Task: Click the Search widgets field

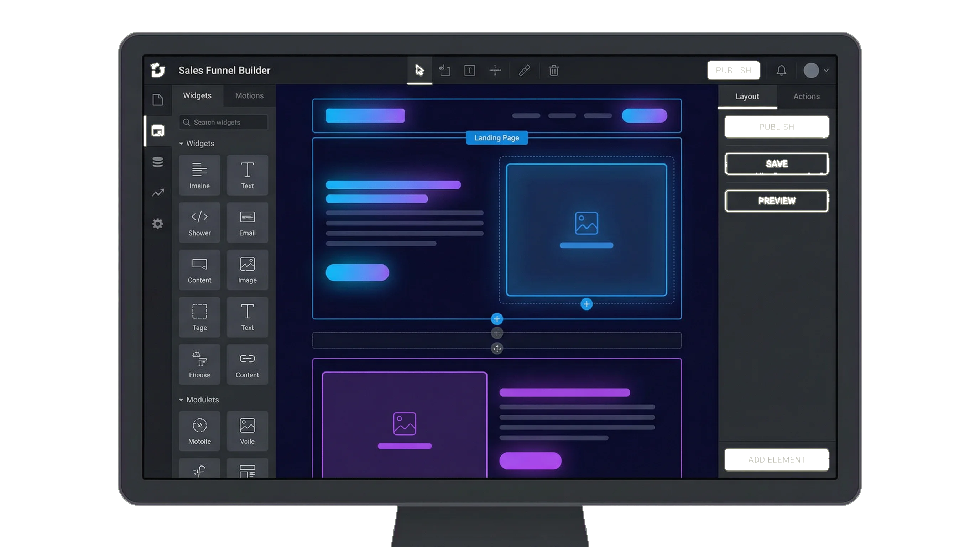Action: pyautogui.click(x=223, y=122)
